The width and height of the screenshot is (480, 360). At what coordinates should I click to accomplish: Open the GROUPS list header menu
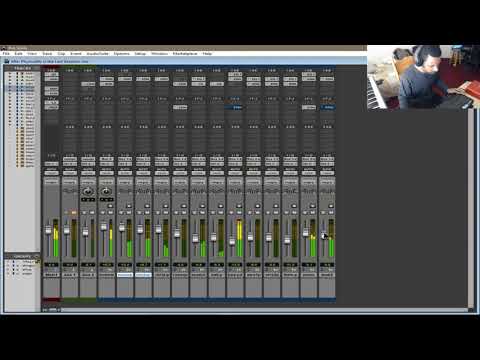pos(22,256)
